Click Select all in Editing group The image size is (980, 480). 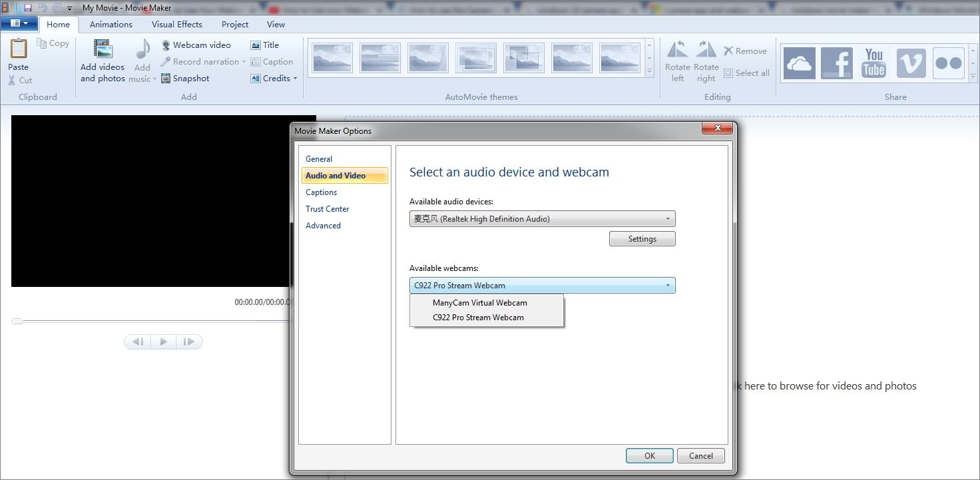(746, 73)
